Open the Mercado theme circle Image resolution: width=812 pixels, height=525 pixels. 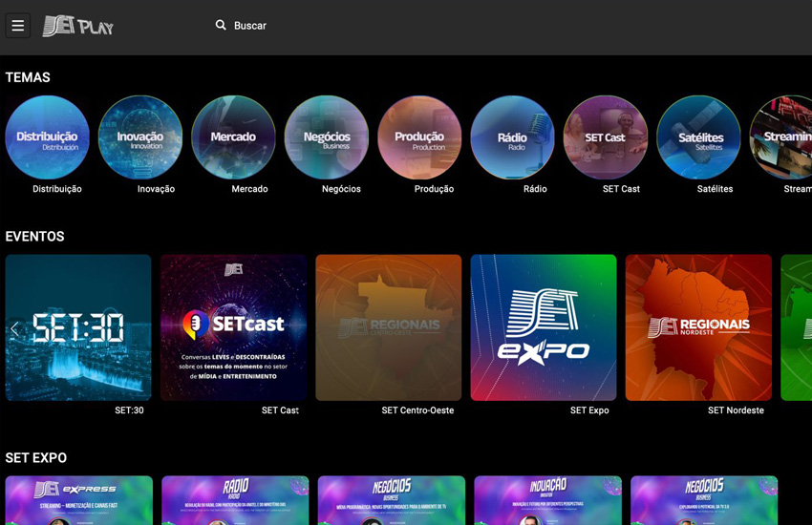233,137
